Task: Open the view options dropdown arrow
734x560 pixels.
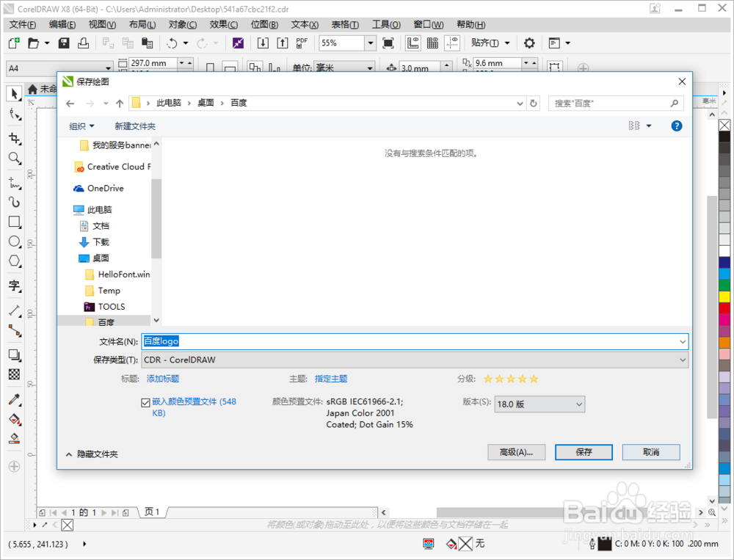Action: click(x=649, y=126)
